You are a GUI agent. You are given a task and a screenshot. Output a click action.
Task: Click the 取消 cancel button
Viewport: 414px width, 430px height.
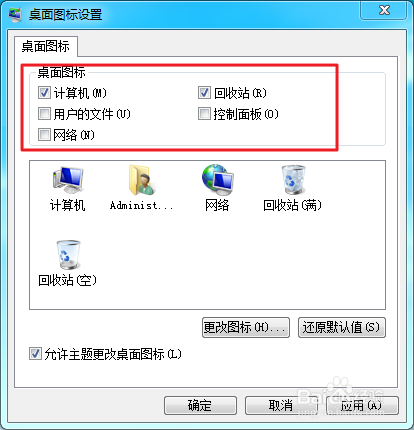pyautogui.click(x=281, y=405)
